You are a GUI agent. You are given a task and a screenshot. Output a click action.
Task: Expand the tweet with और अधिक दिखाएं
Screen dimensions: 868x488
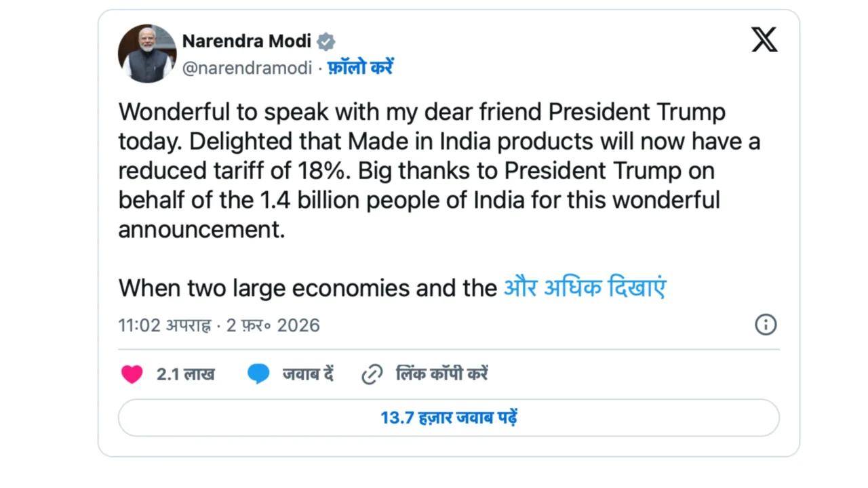click(x=585, y=288)
